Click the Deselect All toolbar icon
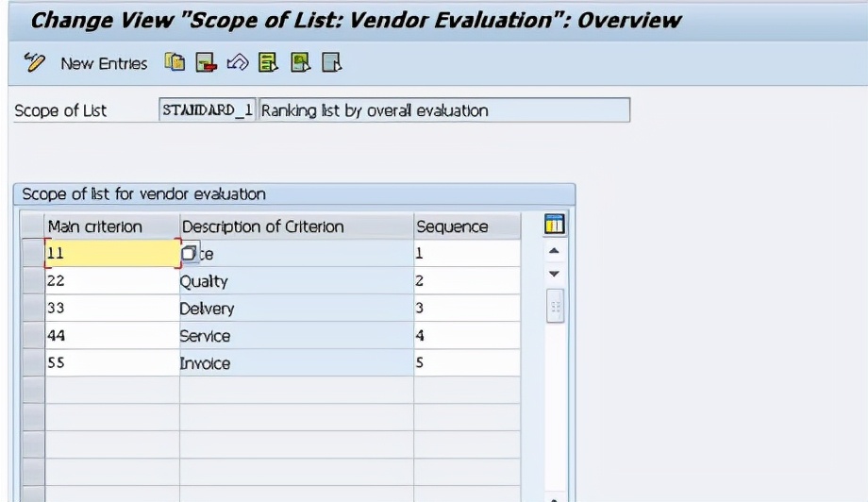 (x=332, y=62)
